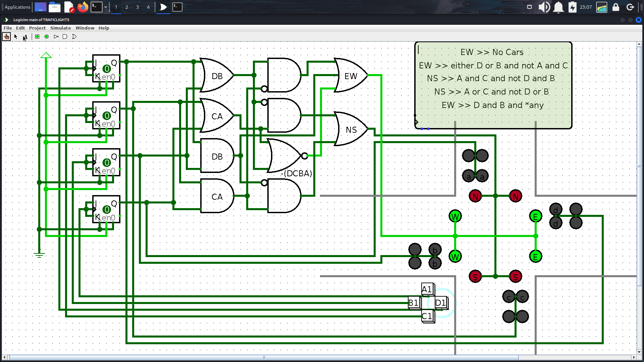644x362 pixels.
Task: Click the ground symbol
Action: coord(39,255)
